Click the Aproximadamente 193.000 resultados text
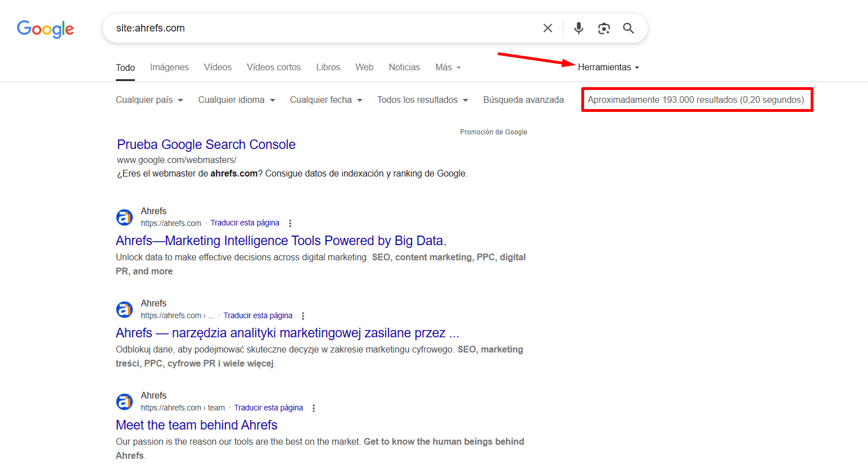Screen dimensions: 868x470 [696, 100]
